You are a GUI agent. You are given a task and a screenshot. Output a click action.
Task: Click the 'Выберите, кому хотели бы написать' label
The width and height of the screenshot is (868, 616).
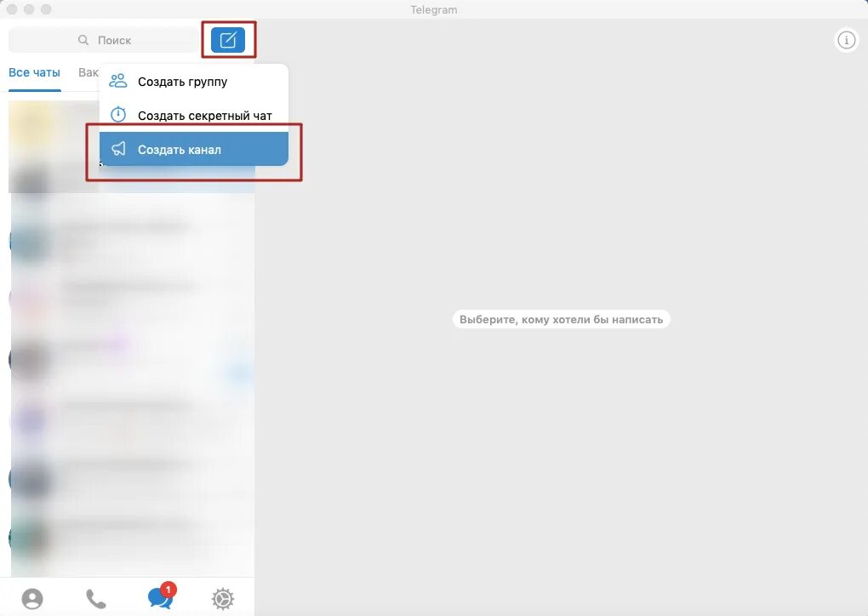562,319
